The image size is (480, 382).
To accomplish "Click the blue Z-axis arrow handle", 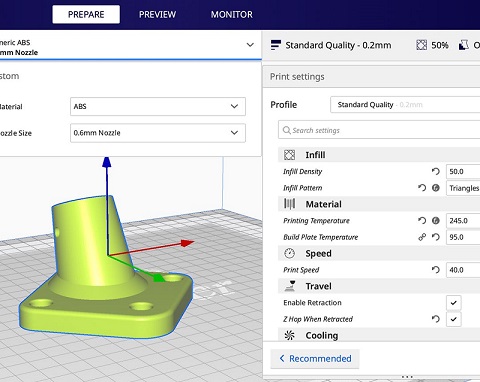I will (107, 162).
